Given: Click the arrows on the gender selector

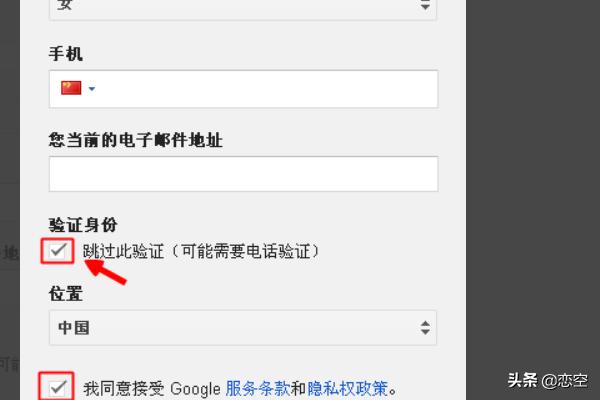Looking at the screenshot, I should [x=425, y=5].
